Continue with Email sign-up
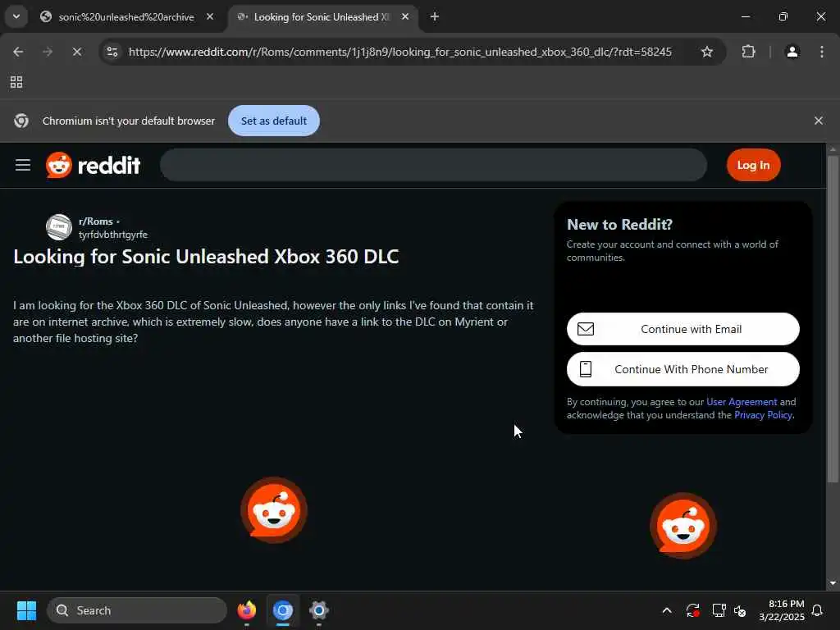Image resolution: width=840 pixels, height=630 pixels. click(x=683, y=329)
